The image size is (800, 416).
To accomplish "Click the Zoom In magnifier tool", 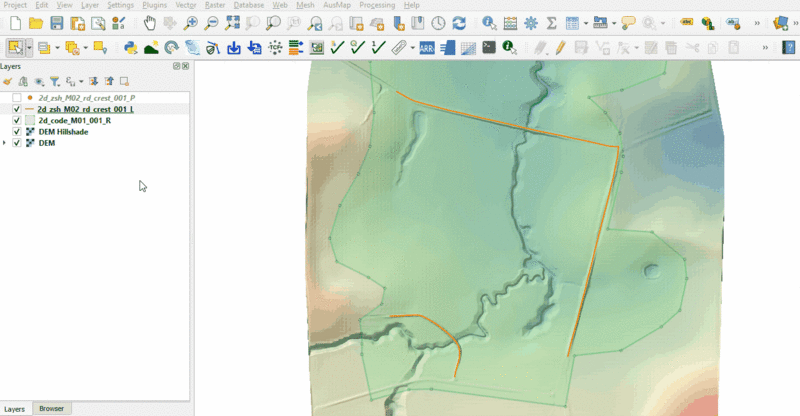I will [x=191, y=22].
